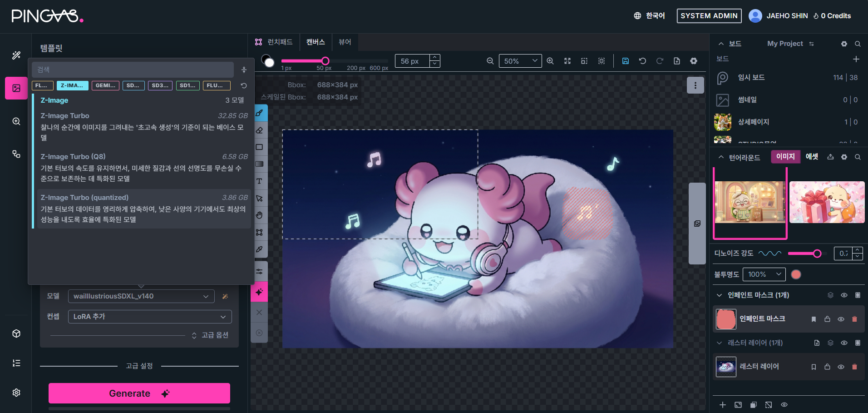868x413 pixels.
Task: Click the pink sparkle generate tool icon
Action: click(259, 292)
